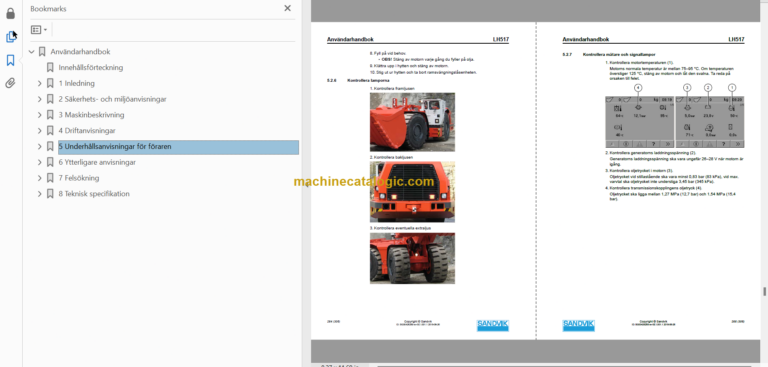Click the lock security icon in sidebar
The width and height of the screenshot is (768, 367).
[10, 13]
